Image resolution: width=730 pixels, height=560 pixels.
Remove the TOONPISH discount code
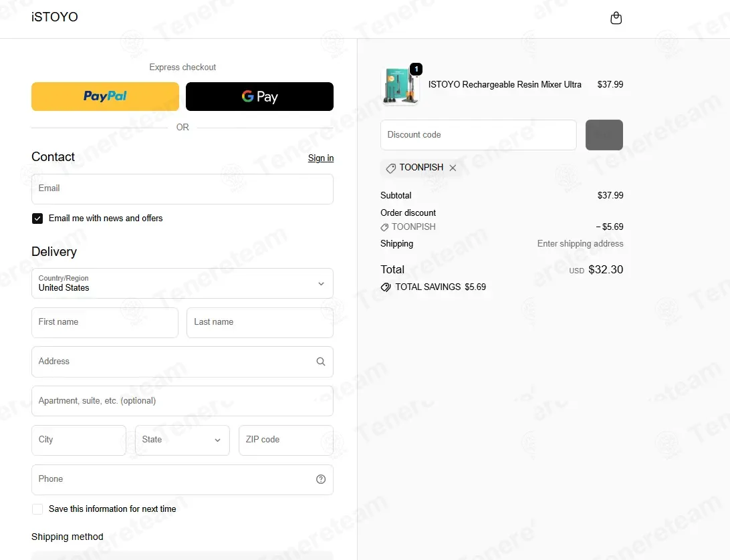(x=453, y=168)
